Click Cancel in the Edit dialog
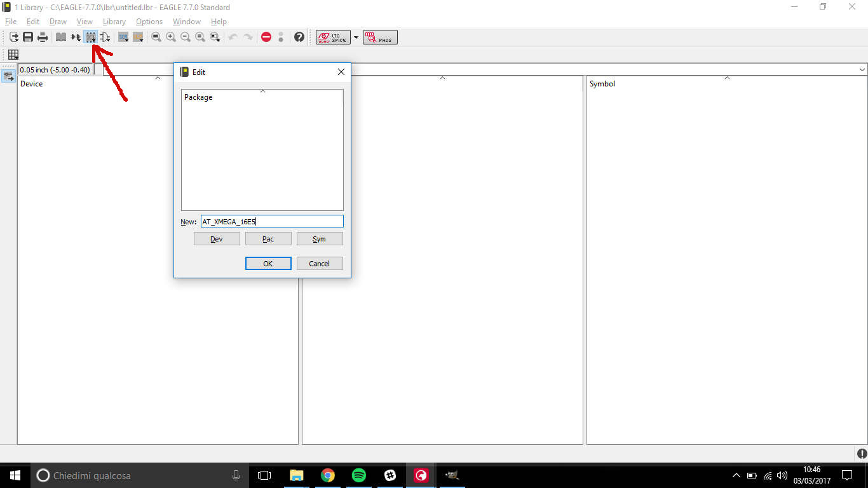Screen dimensions: 868x488 [320, 263]
